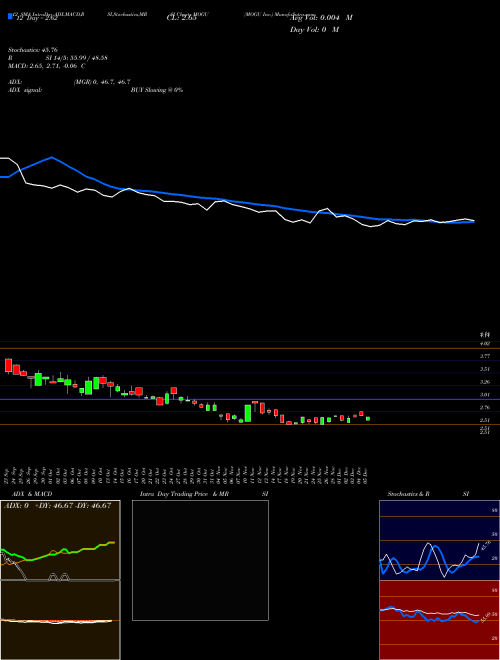Viewport: 500px width, 660px height.
Task: Click the '(MGR) 6, 46.7, 46.7' values
Action: point(102,82)
